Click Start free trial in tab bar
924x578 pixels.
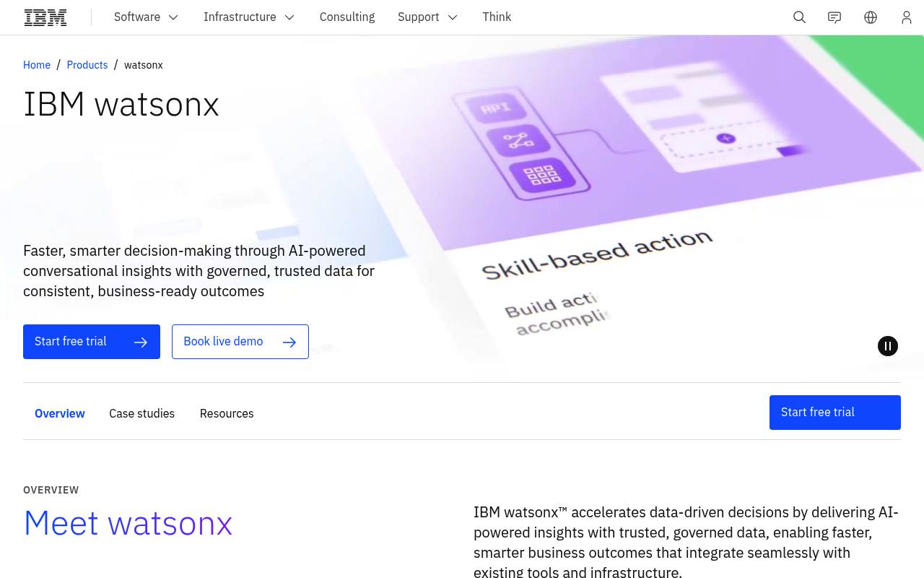coord(835,413)
